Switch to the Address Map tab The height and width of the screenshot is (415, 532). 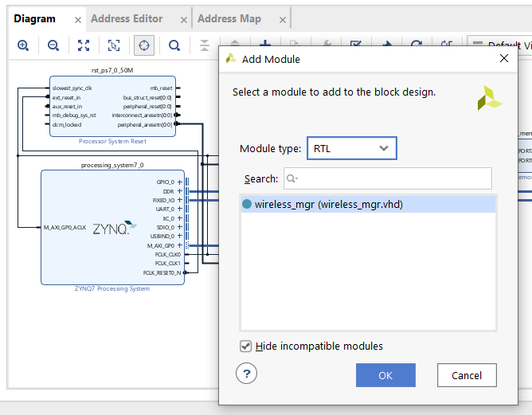[229, 18]
